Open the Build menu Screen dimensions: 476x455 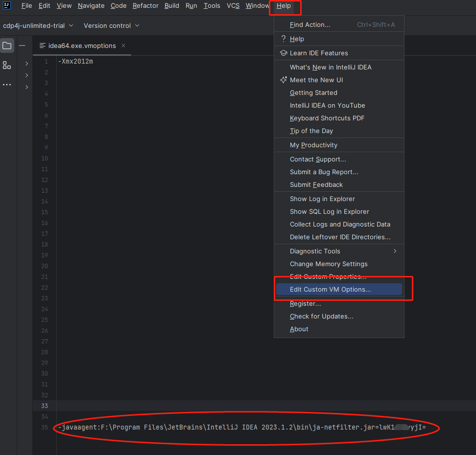(x=172, y=6)
